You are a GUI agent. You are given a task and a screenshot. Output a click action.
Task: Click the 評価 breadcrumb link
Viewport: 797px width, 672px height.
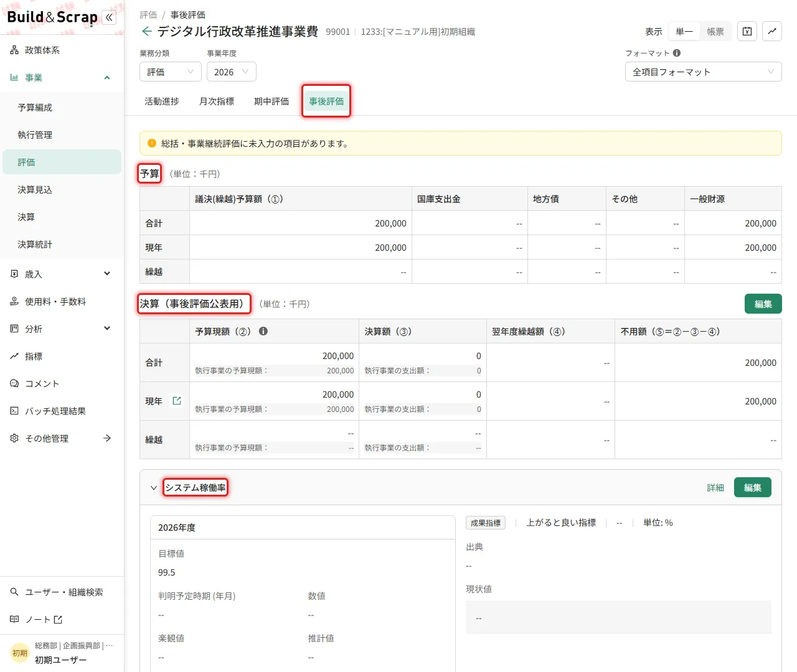(x=148, y=14)
